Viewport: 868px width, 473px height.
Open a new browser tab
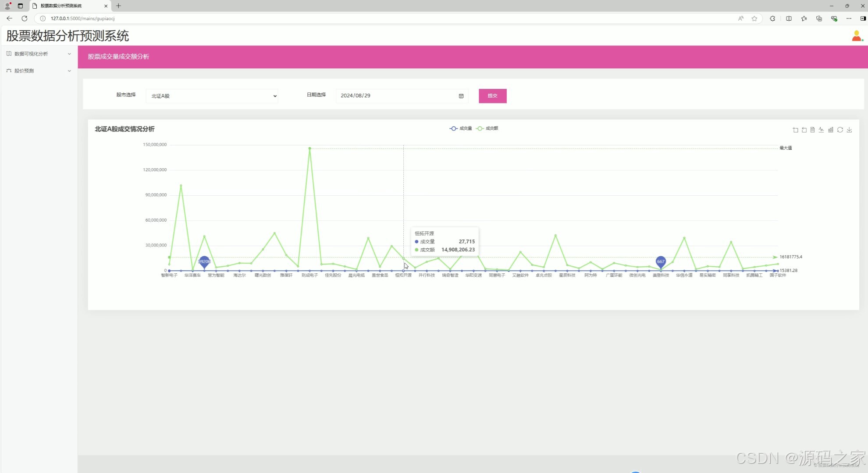118,6
